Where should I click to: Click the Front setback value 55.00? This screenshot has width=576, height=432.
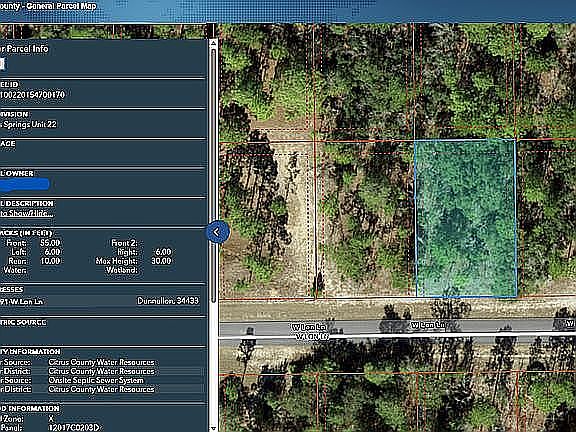click(50, 243)
